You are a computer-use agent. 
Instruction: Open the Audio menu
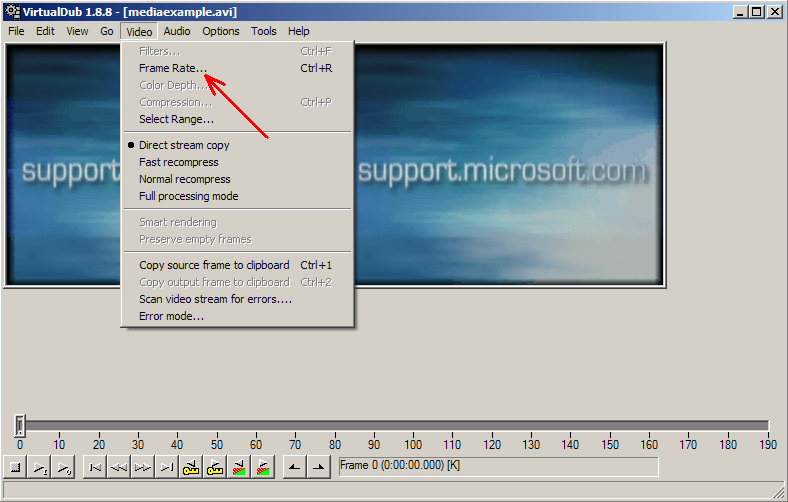pos(177,31)
